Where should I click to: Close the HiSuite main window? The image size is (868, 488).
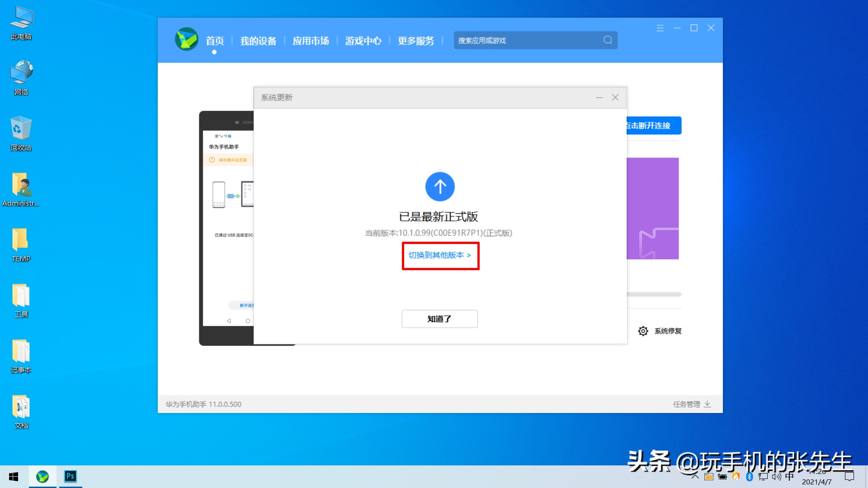click(711, 28)
